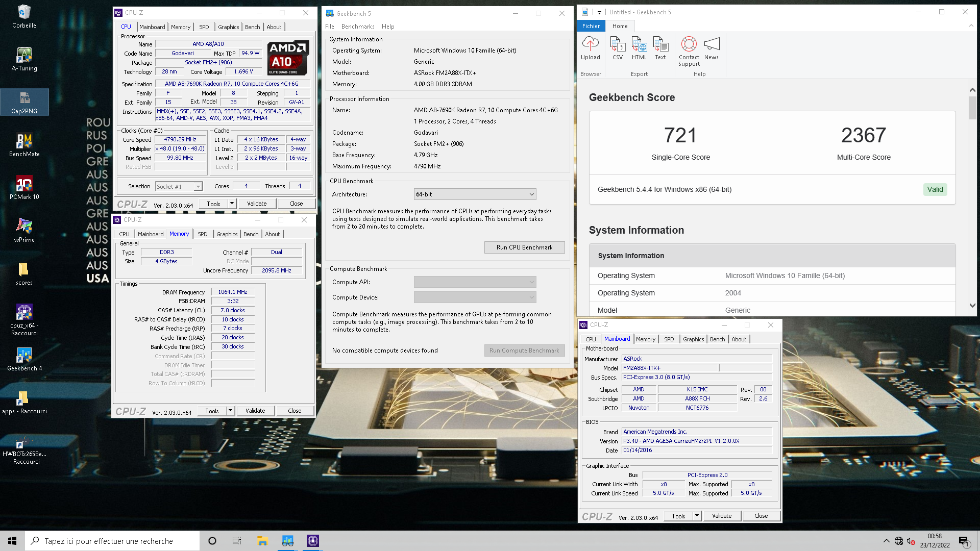Switch to Geekbench taskbar icon
This screenshot has width=980, height=551.
pyautogui.click(x=287, y=541)
